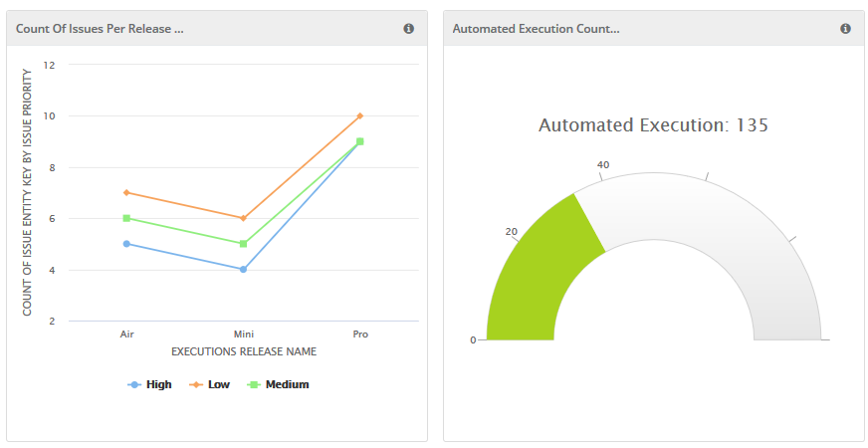This screenshot has width=868, height=448.
Task: Click the gauge tick label 0
Action: (473, 340)
